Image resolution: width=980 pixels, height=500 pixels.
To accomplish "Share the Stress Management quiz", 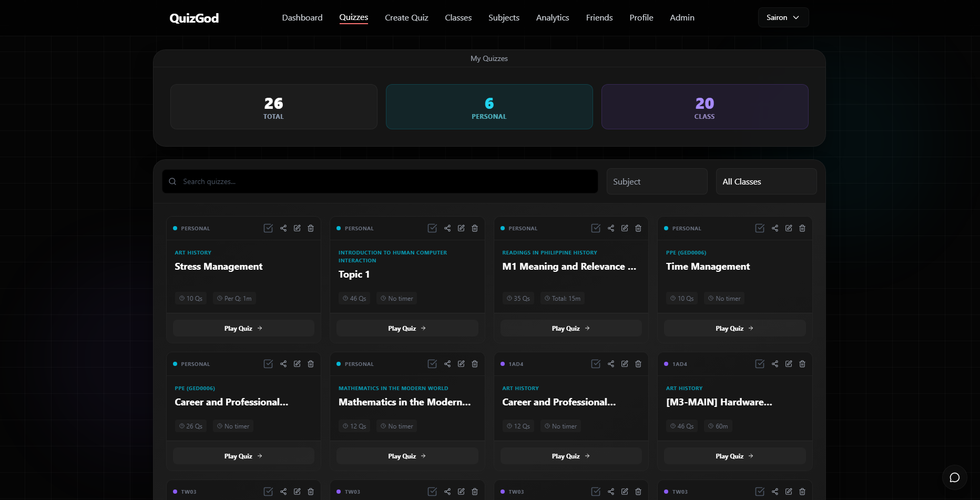I will point(283,228).
